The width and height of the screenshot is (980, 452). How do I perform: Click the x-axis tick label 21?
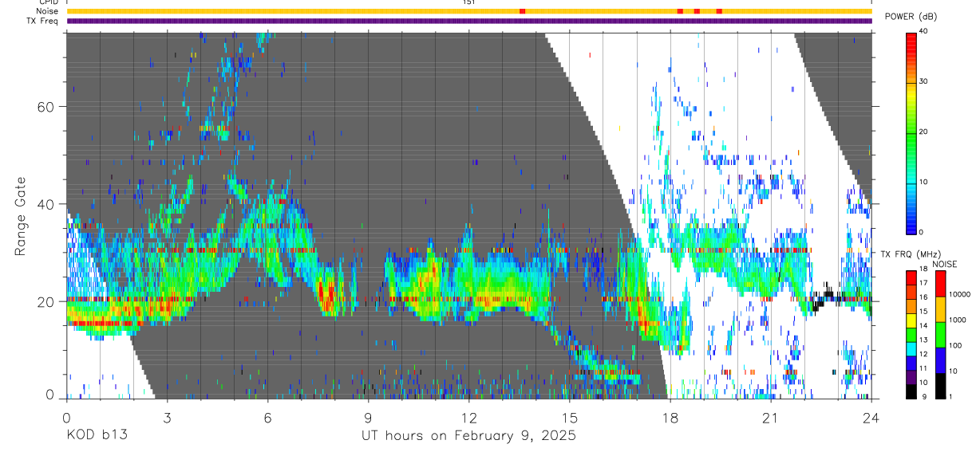(771, 418)
